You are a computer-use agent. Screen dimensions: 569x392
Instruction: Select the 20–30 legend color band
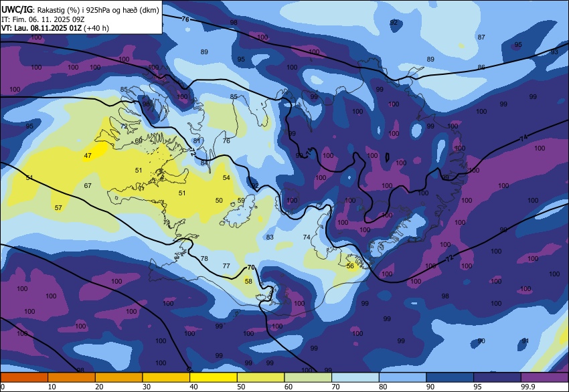(x=118, y=377)
